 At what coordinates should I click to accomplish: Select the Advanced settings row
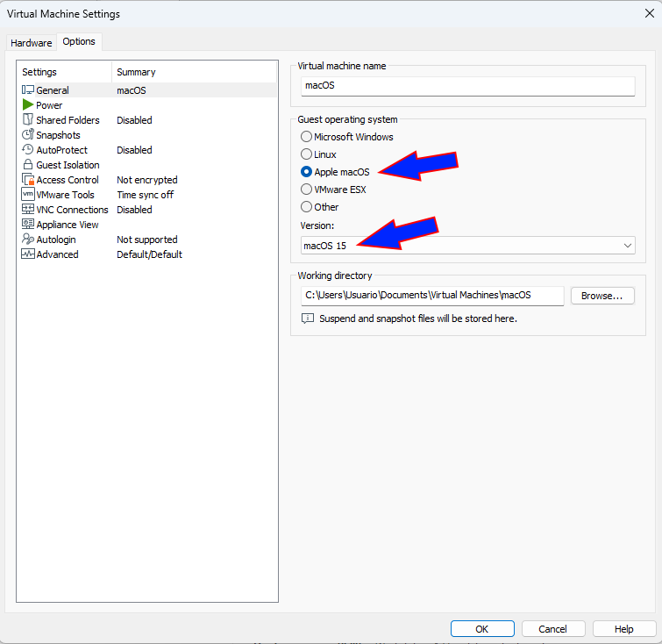[x=58, y=254]
